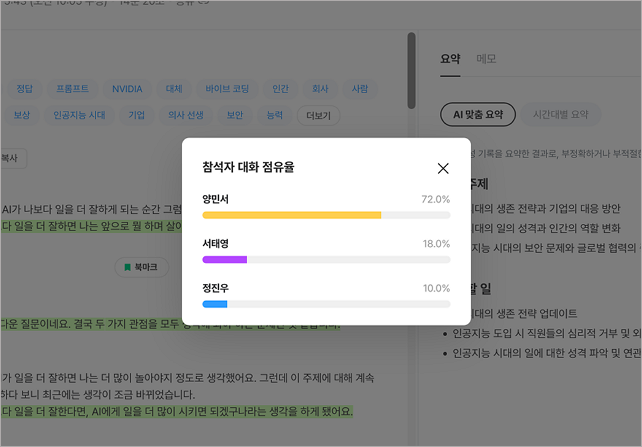Click the 바이브 코딩 keyword chip
Screen dimensions: 642x447
click(x=227, y=89)
